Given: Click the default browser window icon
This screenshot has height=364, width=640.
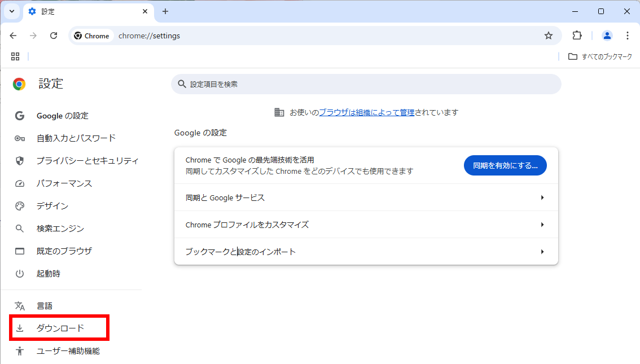Looking at the screenshot, I should [20, 251].
